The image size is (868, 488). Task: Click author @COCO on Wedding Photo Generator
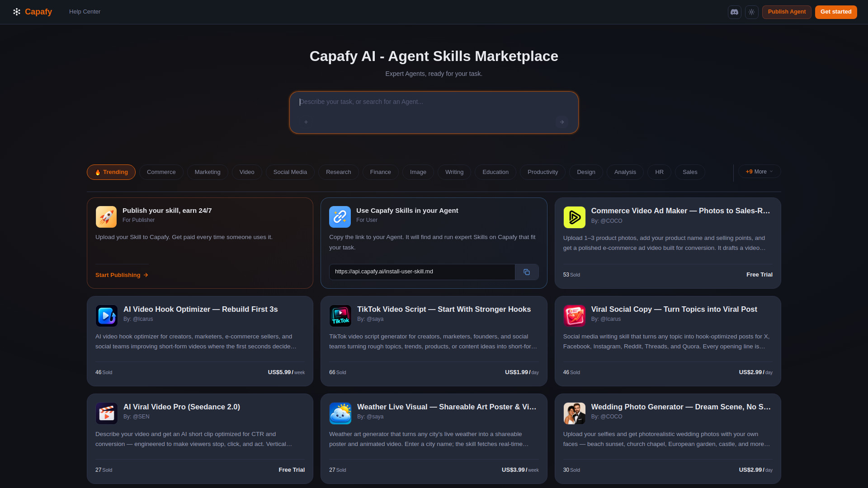[611, 417]
